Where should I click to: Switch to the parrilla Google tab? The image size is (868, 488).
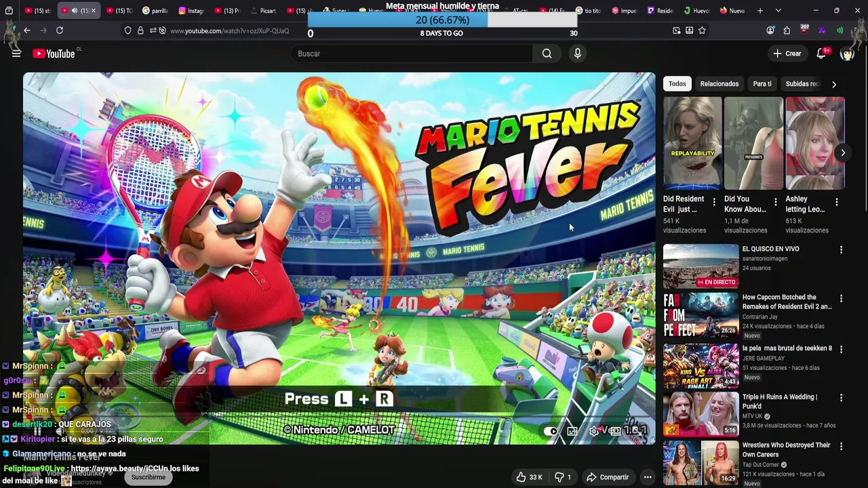pyautogui.click(x=155, y=11)
